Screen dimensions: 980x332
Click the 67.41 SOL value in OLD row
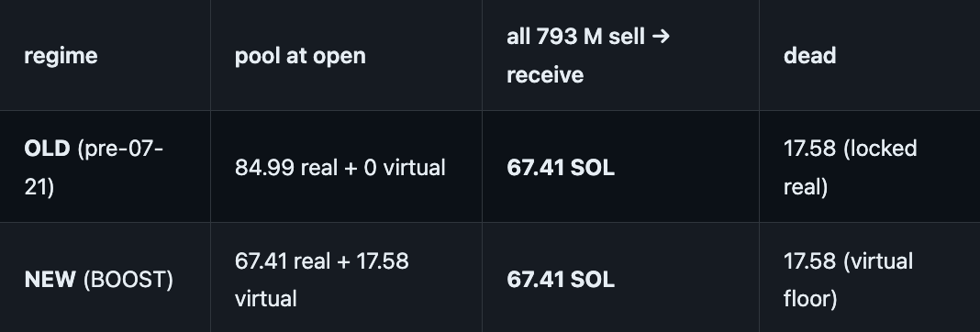point(561,168)
